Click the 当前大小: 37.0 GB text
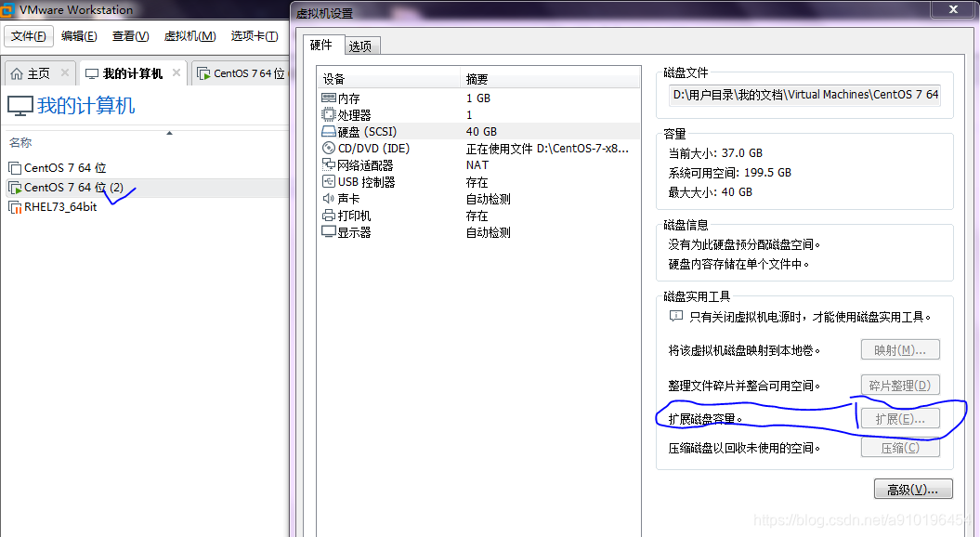This screenshot has width=980, height=537. click(x=715, y=153)
